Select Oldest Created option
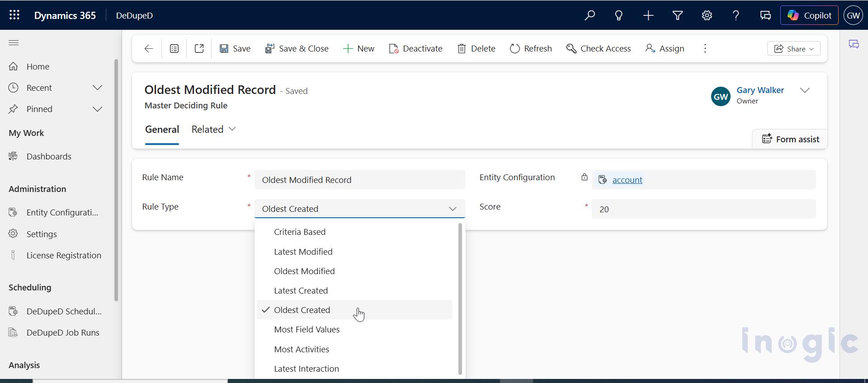Image resolution: width=868 pixels, height=383 pixels. 354,310
